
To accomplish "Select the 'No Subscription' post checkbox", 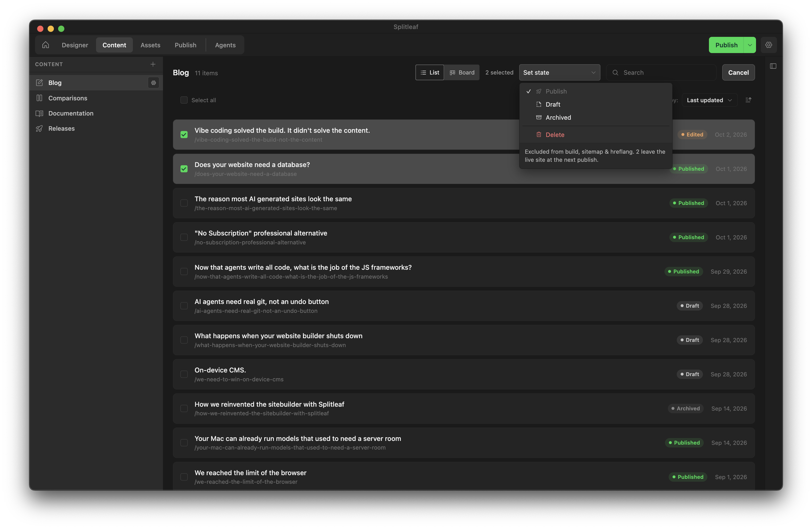I will (x=184, y=238).
